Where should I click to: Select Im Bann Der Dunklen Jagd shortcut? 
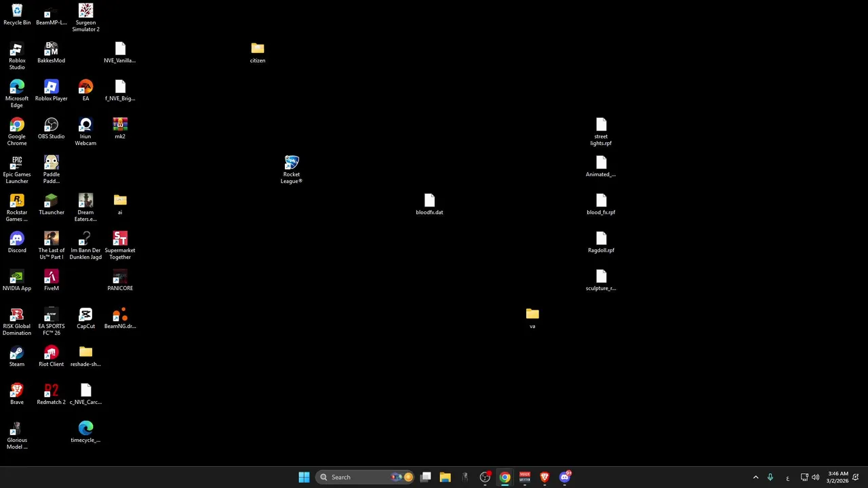pyautogui.click(x=85, y=245)
